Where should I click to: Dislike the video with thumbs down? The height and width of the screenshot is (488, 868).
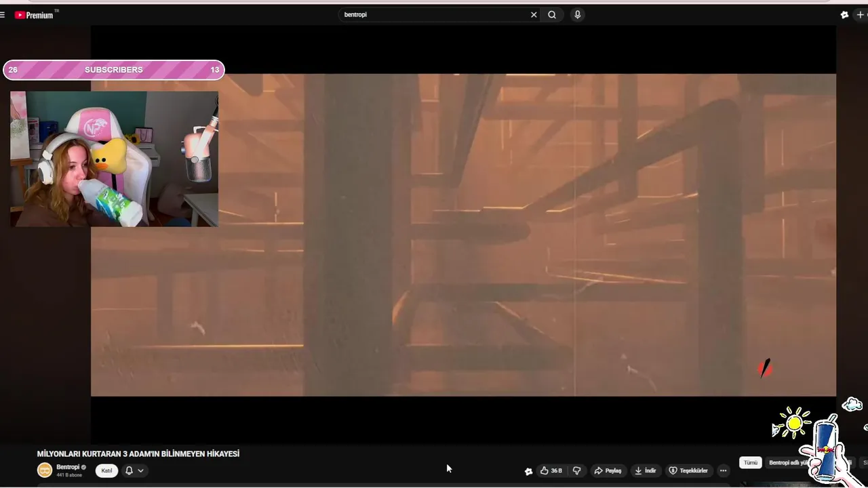click(x=576, y=470)
